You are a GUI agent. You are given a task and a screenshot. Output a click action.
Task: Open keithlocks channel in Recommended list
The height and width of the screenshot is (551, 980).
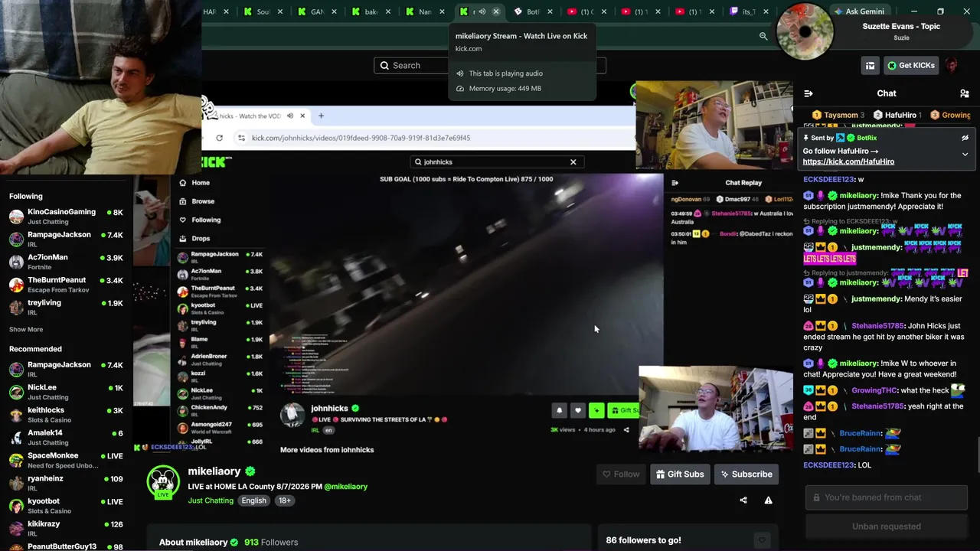pos(66,415)
